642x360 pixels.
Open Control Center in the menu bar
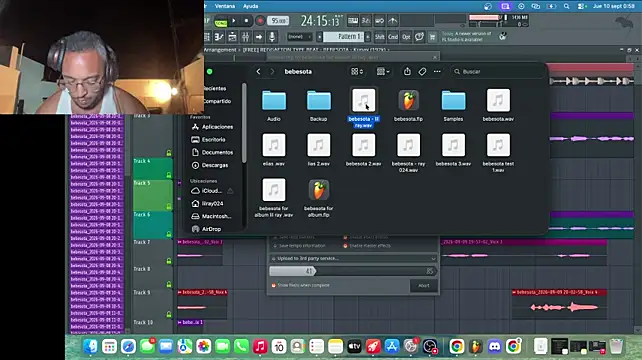581,6
